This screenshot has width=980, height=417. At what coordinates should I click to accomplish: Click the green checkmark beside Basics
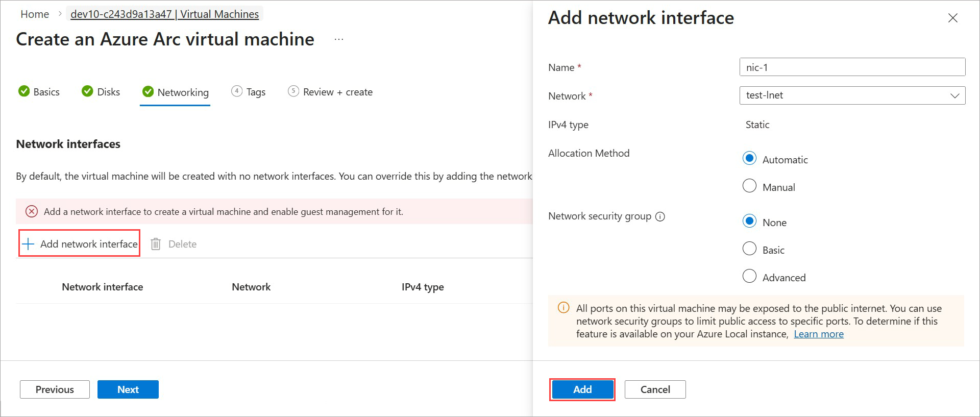pos(24,91)
